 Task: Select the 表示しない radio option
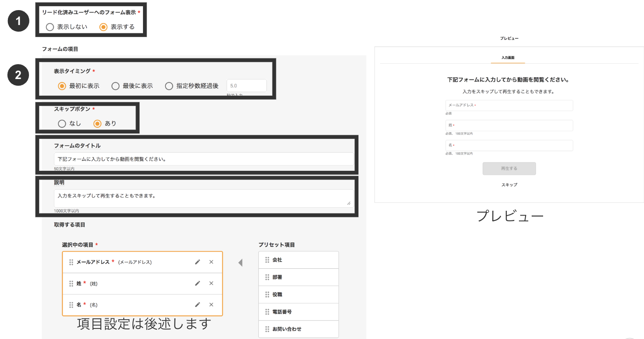pos(50,27)
